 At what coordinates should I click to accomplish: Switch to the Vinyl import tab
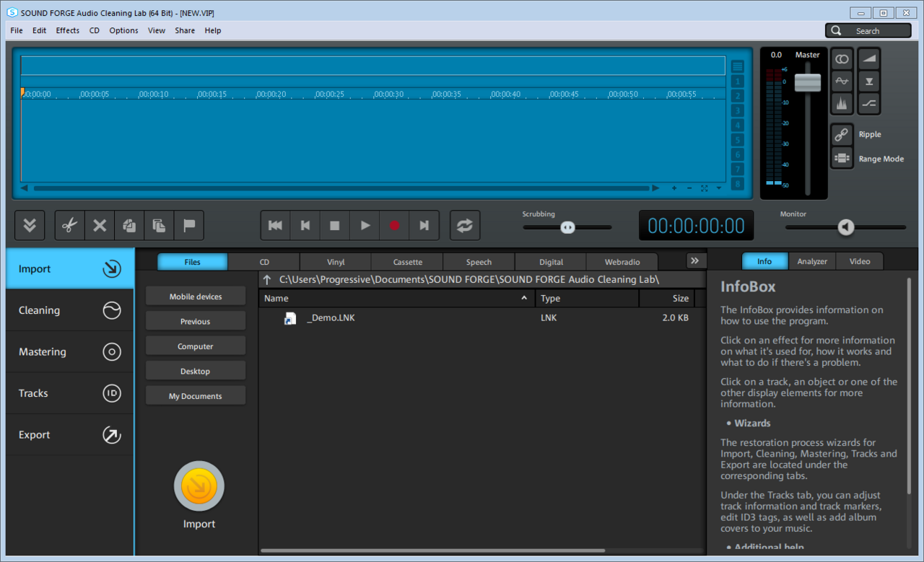click(336, 262)
